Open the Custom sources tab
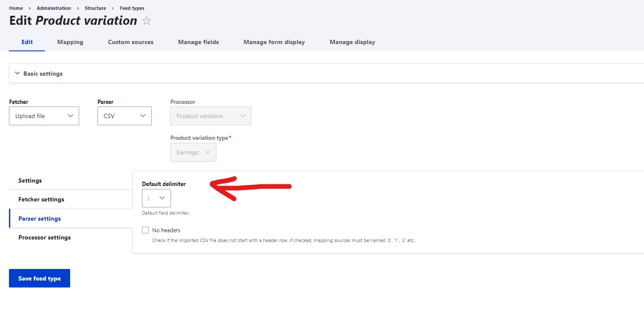The height and width of the screenshot is (325, 644). point(130,42)
